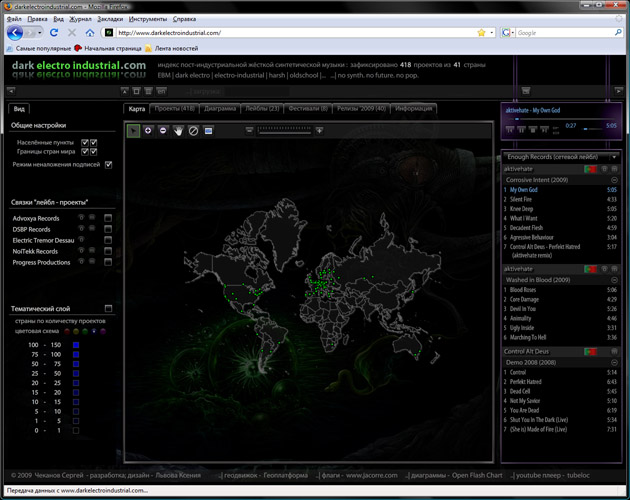Enable NoiTekk Records link checkbox
Viewport: 630px width, 500px height.
pos(108,251)
